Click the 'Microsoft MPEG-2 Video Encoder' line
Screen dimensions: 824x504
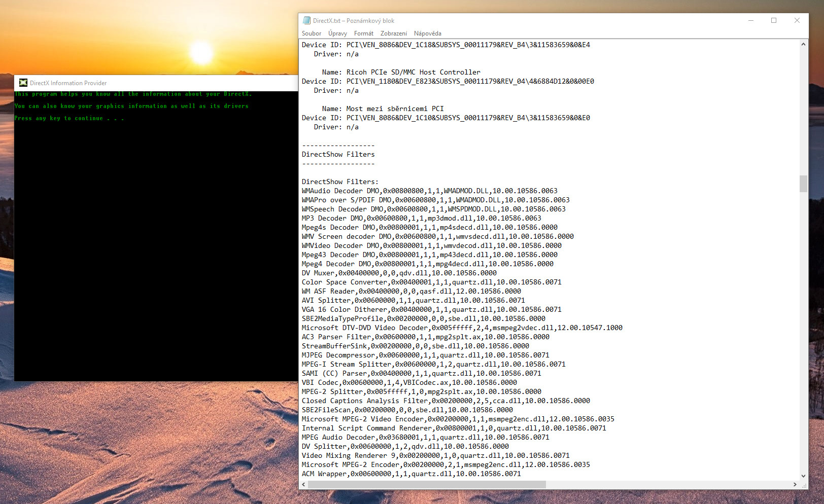458,419
